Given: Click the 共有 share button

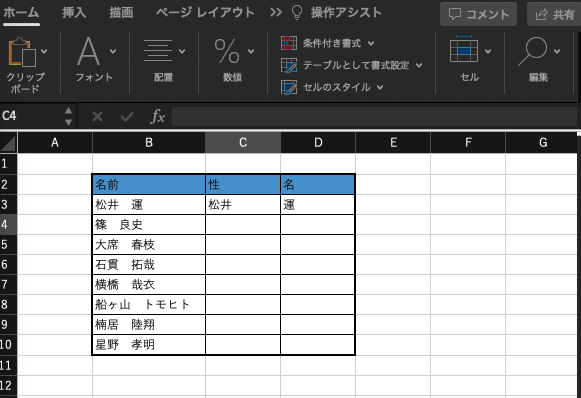Looking at the screenshot, I should (554, 14).
